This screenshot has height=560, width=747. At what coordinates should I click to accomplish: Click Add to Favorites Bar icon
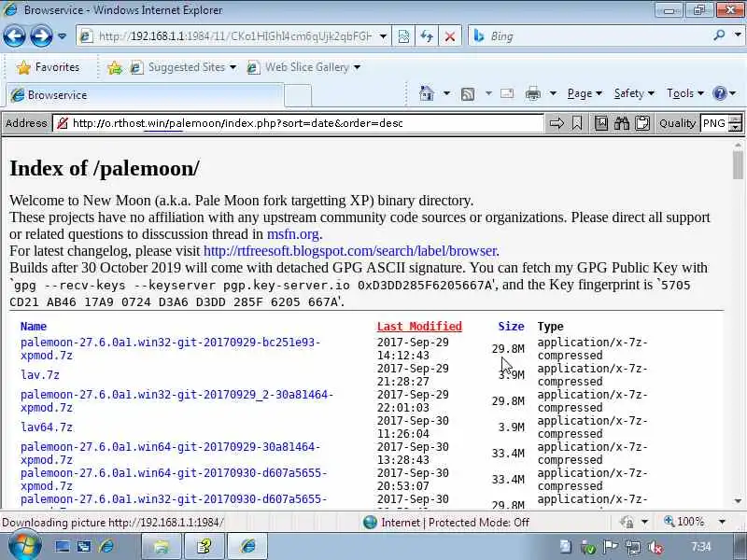click(x=115, y=67)
